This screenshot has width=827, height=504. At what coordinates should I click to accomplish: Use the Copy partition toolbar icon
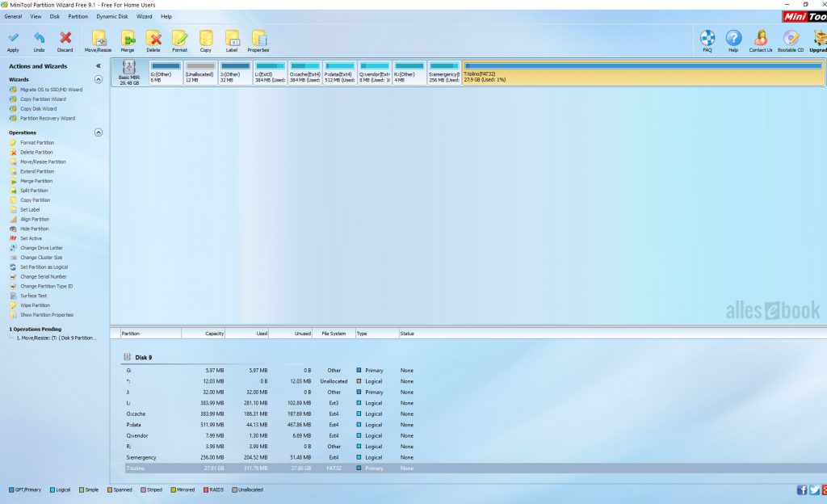tap(206, 41)
